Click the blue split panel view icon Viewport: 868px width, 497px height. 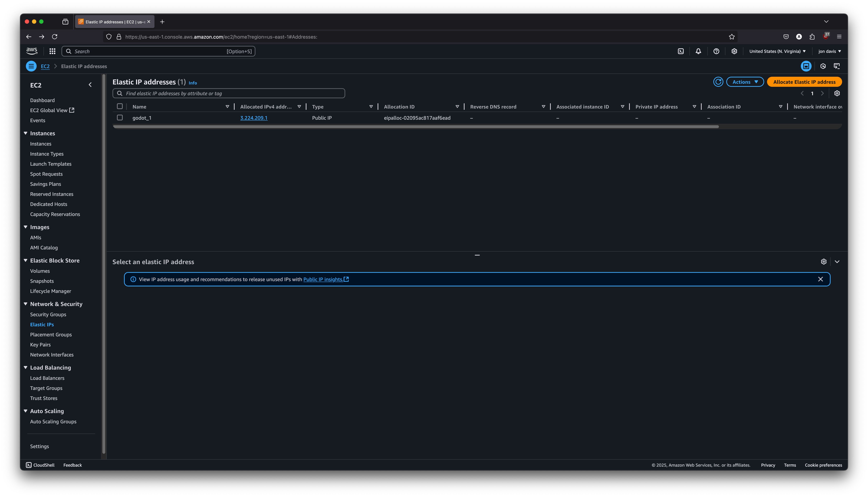(x=806, y=66)
